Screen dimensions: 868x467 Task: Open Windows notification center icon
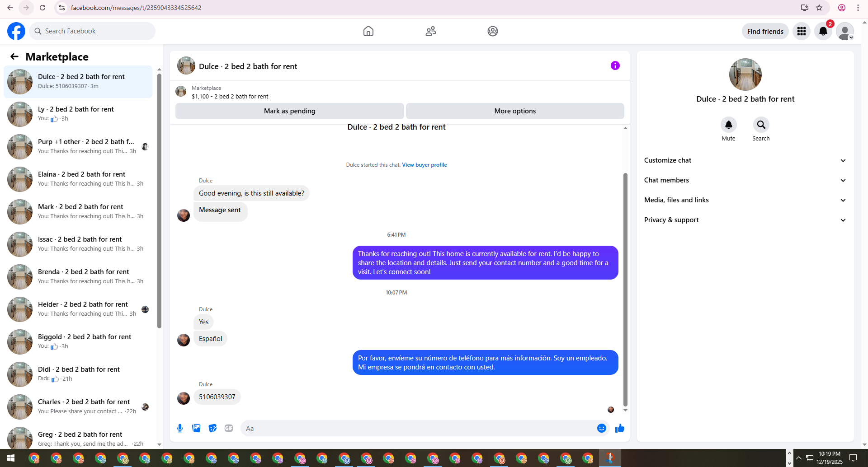coord(853,458)
